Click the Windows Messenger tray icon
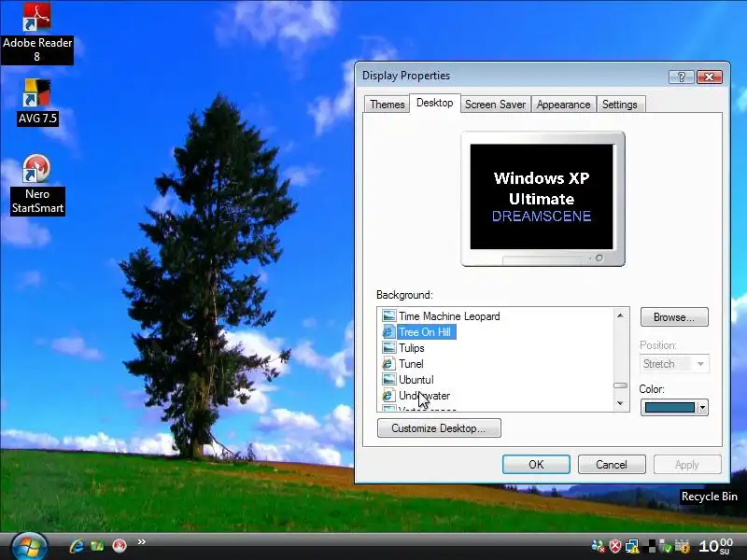This screenshot has width=747, height=560. [x=597, y=546]
